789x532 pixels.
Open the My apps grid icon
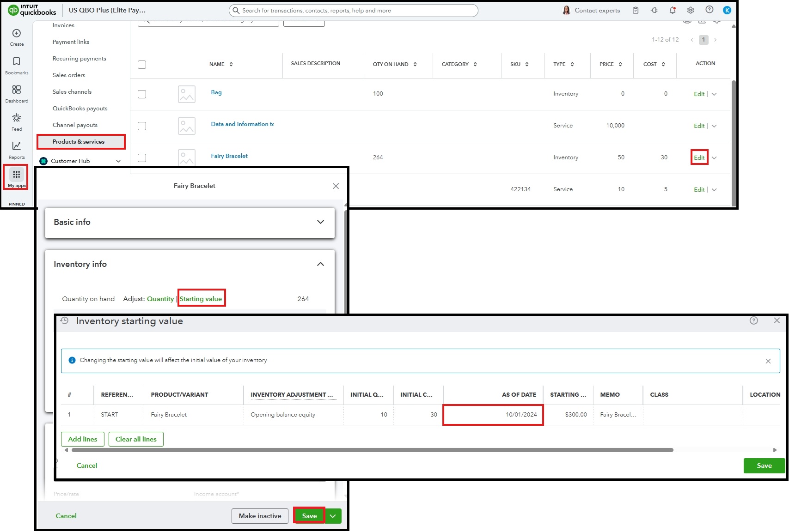click(x=17, y=175)
